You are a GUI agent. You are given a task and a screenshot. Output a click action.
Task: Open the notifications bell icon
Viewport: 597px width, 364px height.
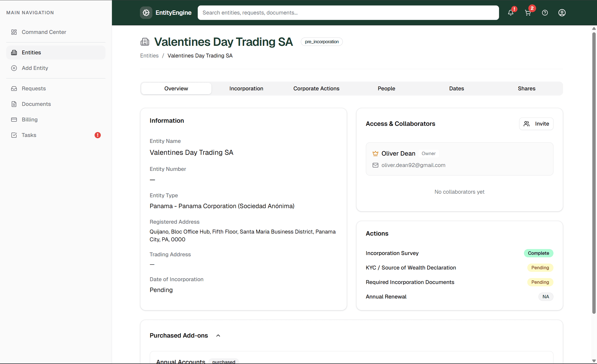coord(511,12)
